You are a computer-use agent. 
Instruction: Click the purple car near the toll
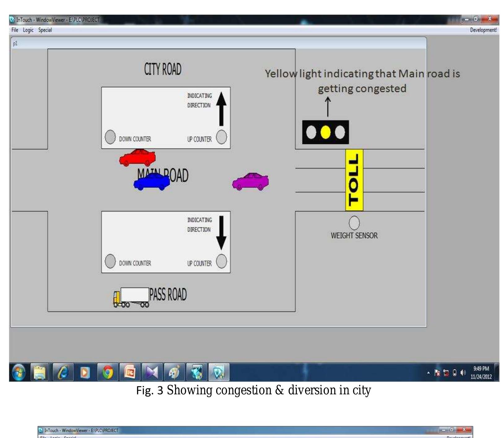click(250, 182)
